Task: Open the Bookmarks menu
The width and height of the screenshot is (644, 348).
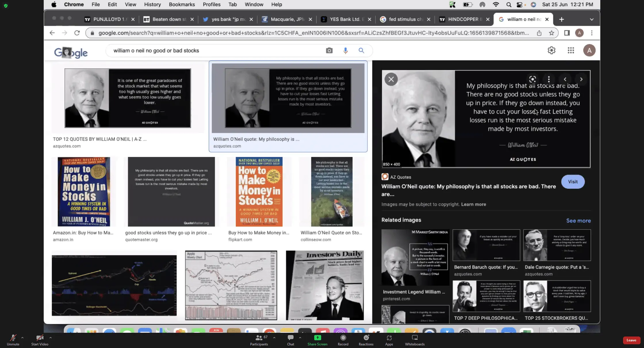Action: coord(182,4)
